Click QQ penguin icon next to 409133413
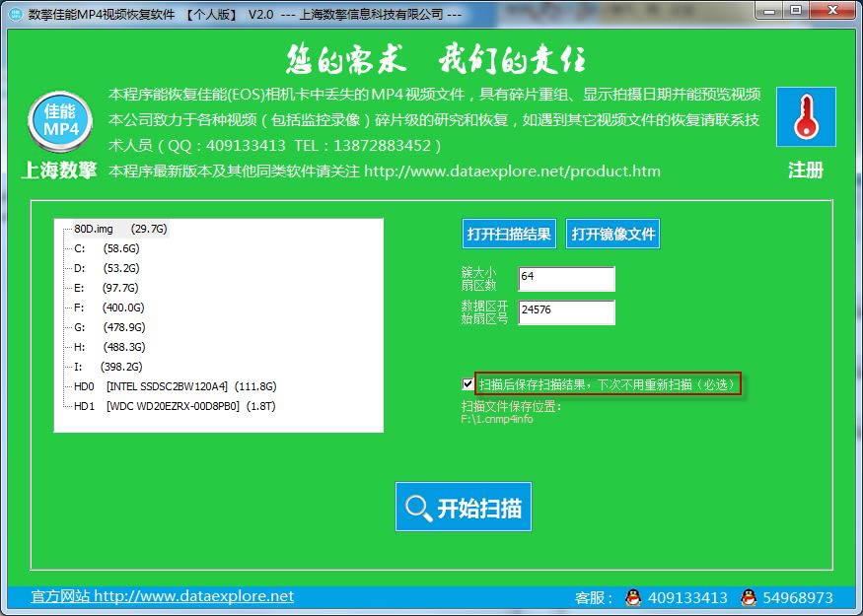The width and height of the screenshot is (863, 616). tap(633, 597)
